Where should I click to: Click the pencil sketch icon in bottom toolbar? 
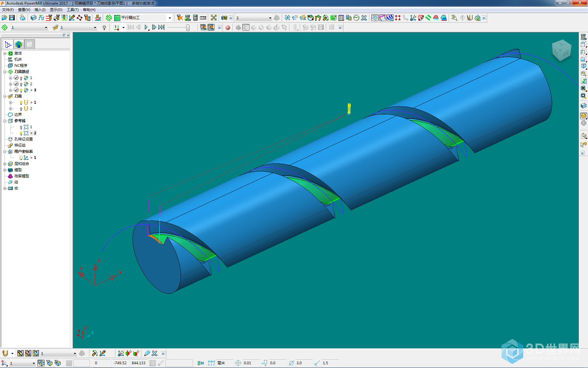[x=147, y=353]
